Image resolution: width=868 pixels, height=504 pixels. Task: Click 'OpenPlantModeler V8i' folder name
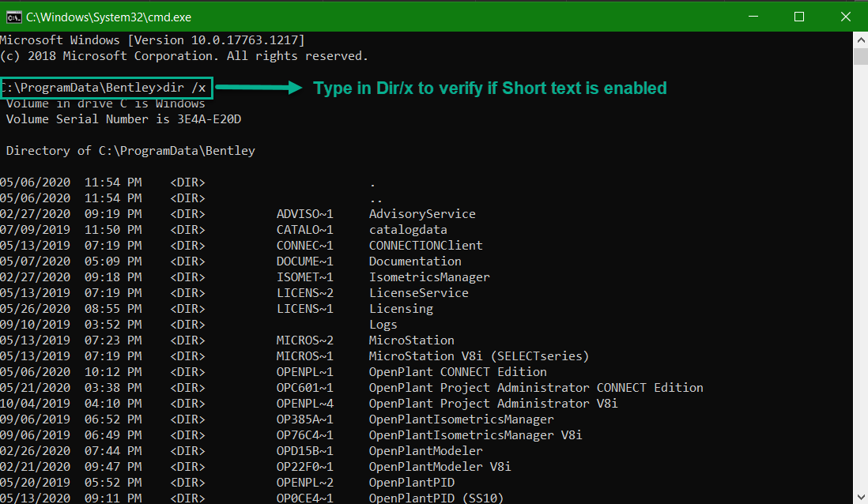[x=440, y=467]
